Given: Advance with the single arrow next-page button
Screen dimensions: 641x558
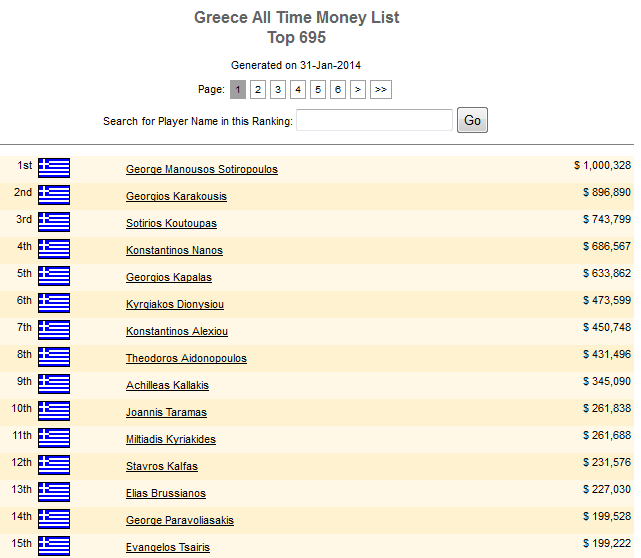Looking at the screenshot, I should coord(358,90).
